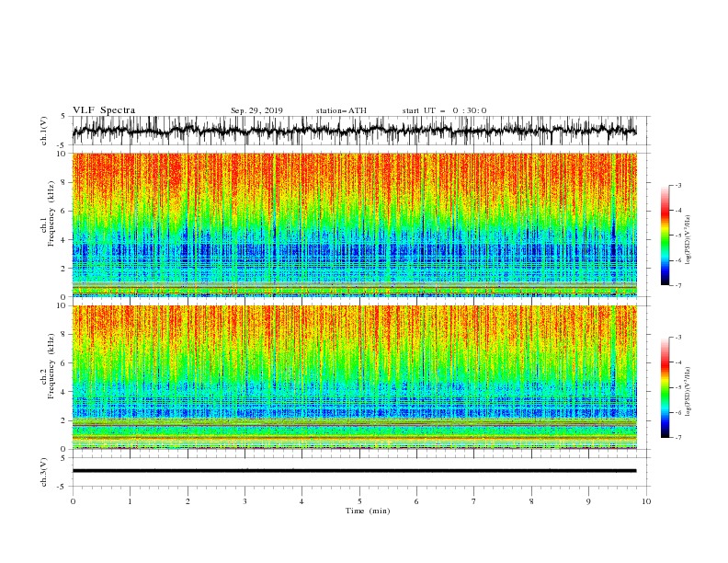The height and width of the screenshot is (563, 728).
Task: Click the ch.1 voltage waveform trace
Action: [354, 131]
